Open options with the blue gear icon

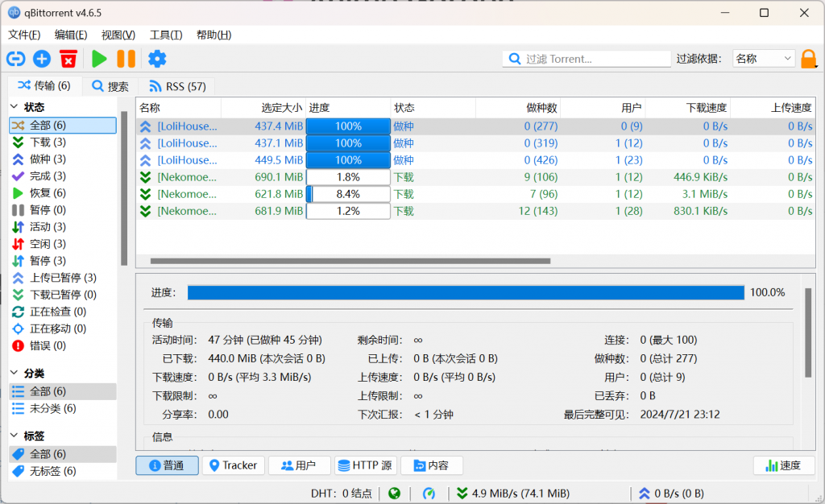click(x=157, y=59)
